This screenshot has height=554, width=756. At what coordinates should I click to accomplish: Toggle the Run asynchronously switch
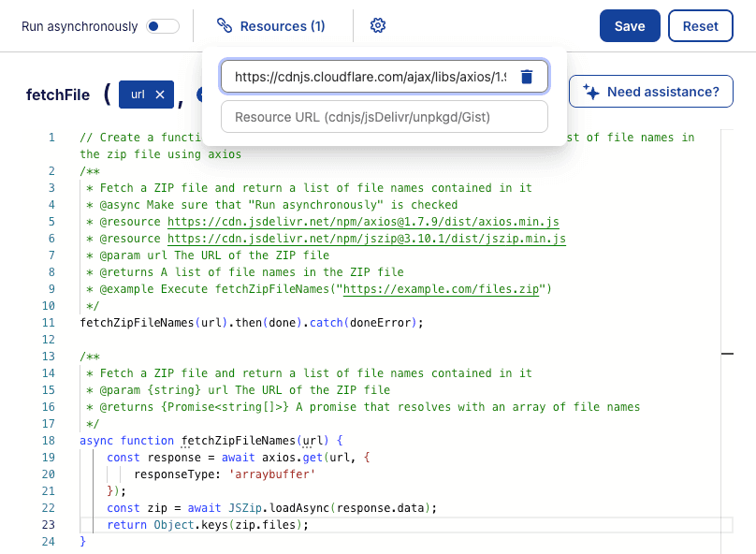point(163,26)
